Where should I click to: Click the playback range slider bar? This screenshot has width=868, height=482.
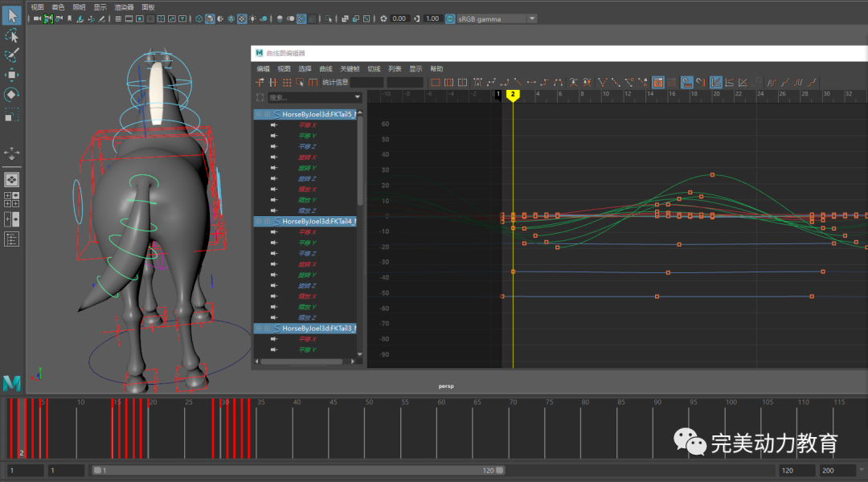(x=297, y=470)
